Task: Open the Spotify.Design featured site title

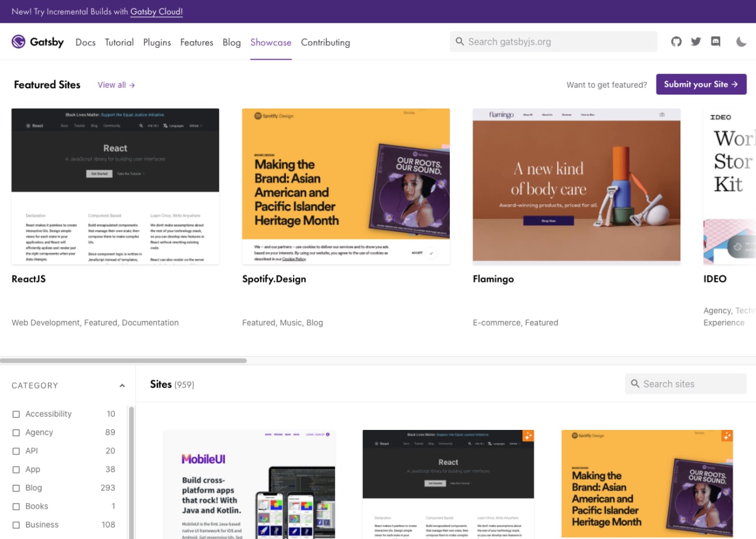Action: [274, 279]
